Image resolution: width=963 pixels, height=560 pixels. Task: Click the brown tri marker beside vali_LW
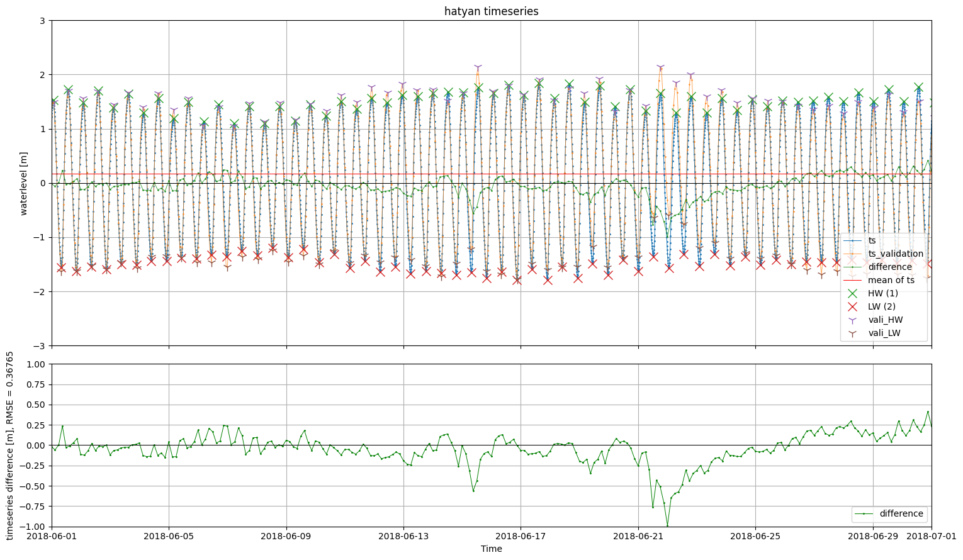[853, 333]
